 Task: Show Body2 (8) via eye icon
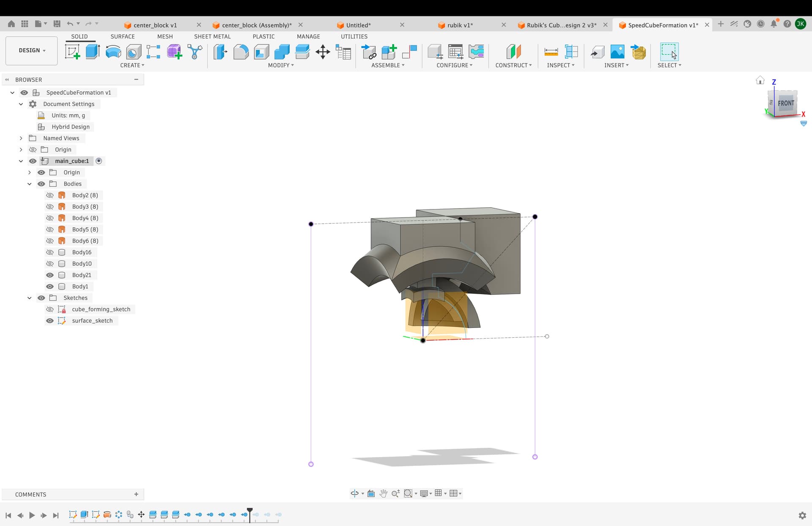pos(50,195)
